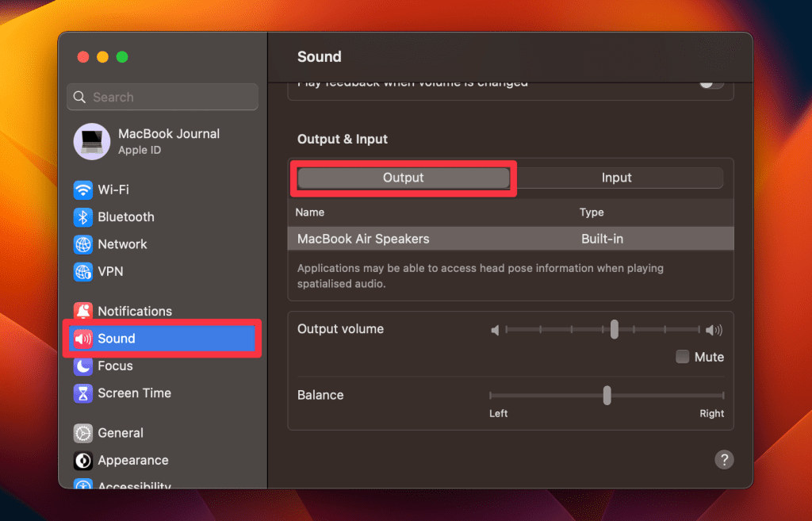Viewport: 812px width, 521px height.
Task: Tick the Mute checkbox
Action: pos(682,357)
